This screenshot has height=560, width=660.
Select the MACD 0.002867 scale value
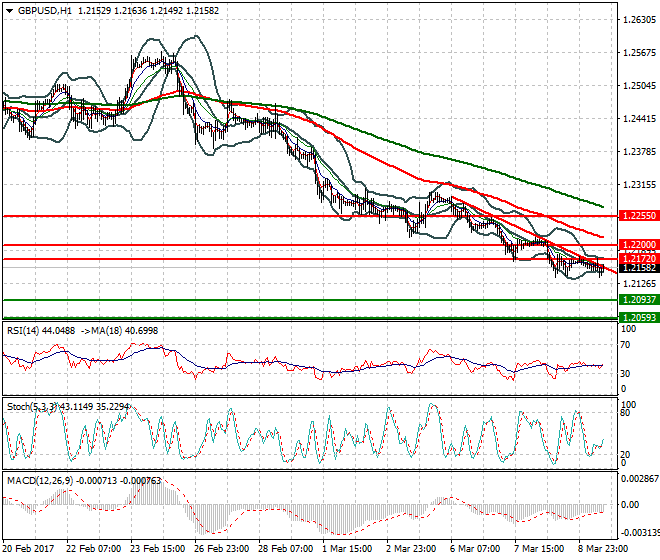tap(640, 479)
